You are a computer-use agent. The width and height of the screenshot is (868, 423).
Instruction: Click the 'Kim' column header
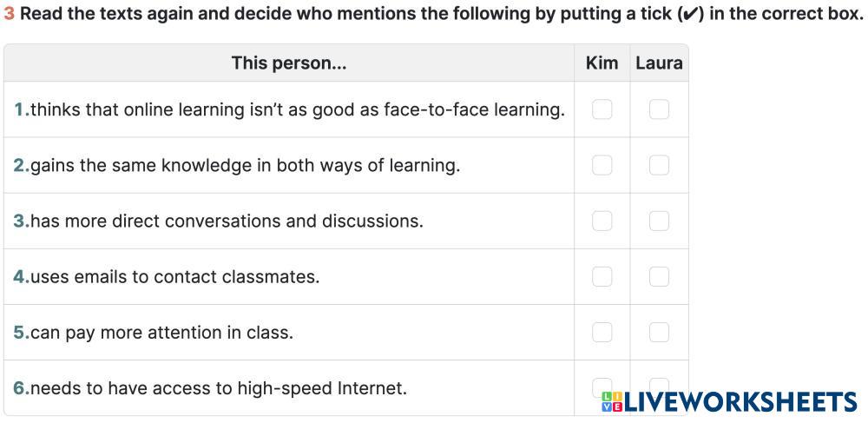(x=602, y=63)
